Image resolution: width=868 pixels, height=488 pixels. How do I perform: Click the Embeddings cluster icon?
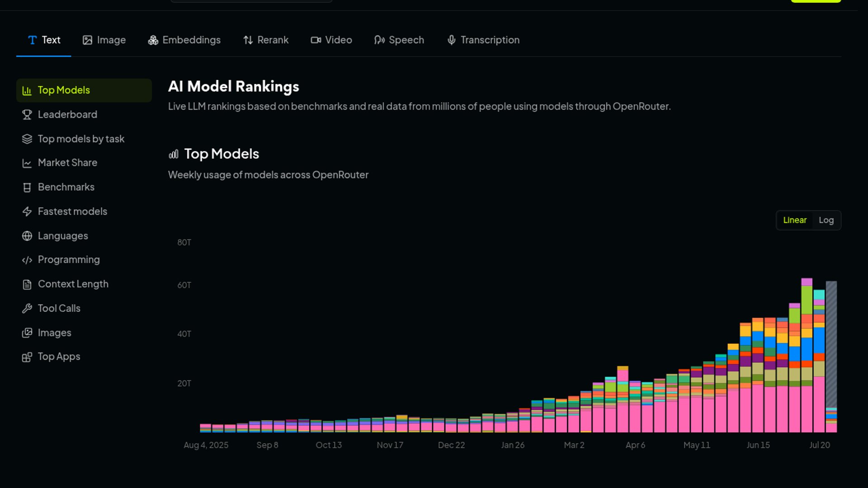click(x=153, y=40)
